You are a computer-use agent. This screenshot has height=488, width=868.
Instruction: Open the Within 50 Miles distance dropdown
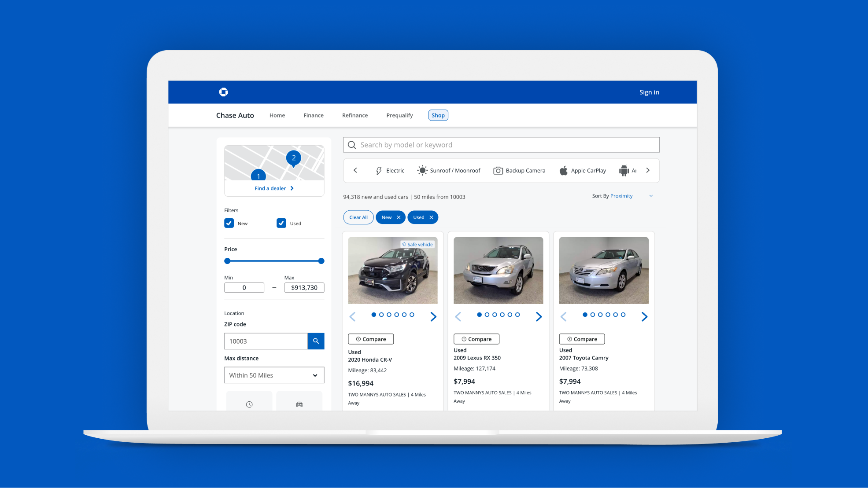[274, 375]
